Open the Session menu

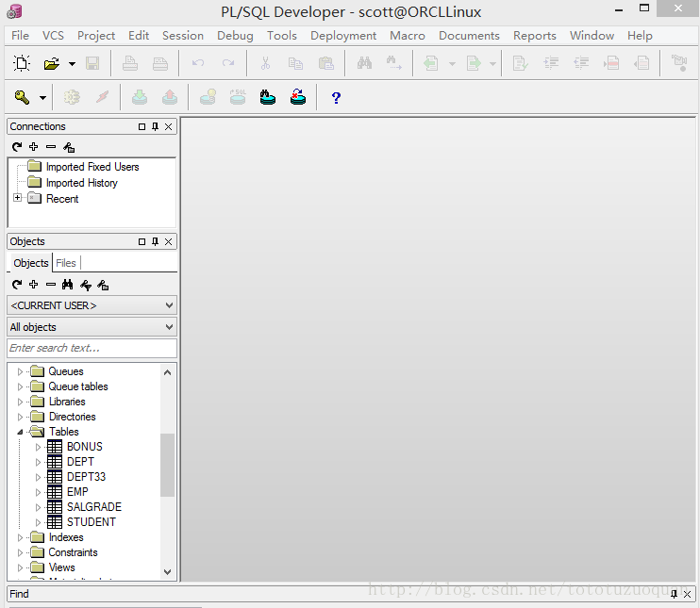coord(183,35)
